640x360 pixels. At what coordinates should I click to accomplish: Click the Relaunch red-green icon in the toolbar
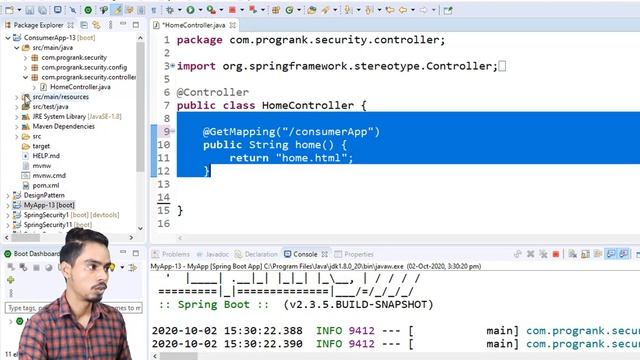coord(253,10)
